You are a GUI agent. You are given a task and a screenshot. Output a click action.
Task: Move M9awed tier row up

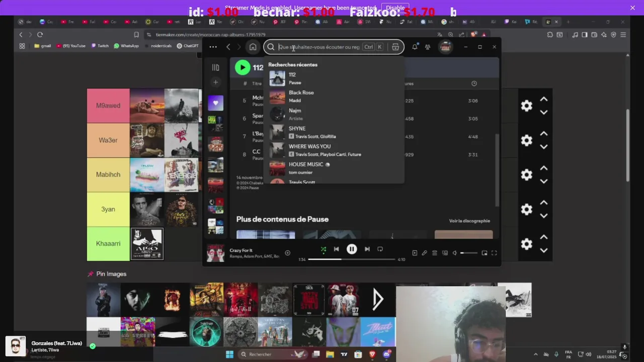pos(544,99)
